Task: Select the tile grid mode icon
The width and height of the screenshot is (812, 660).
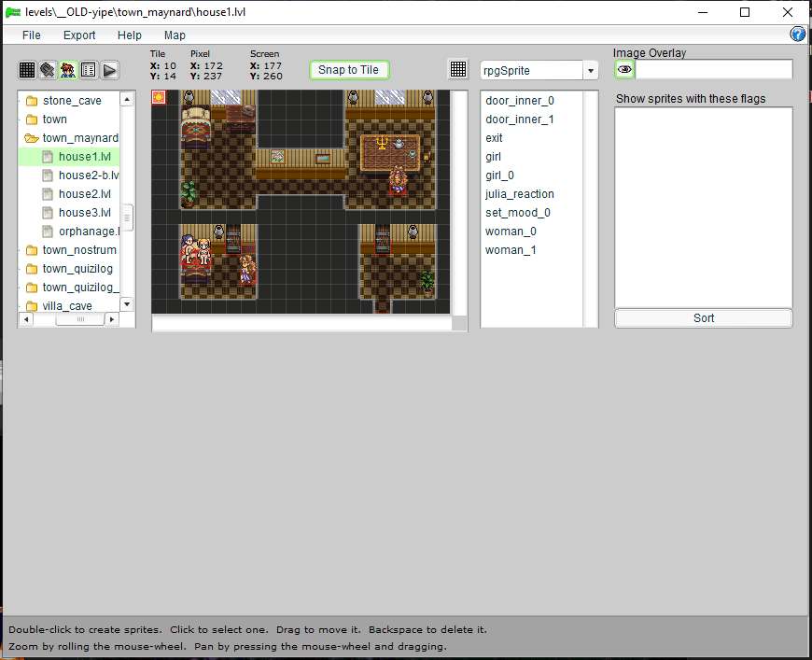Action: (27, 70)
